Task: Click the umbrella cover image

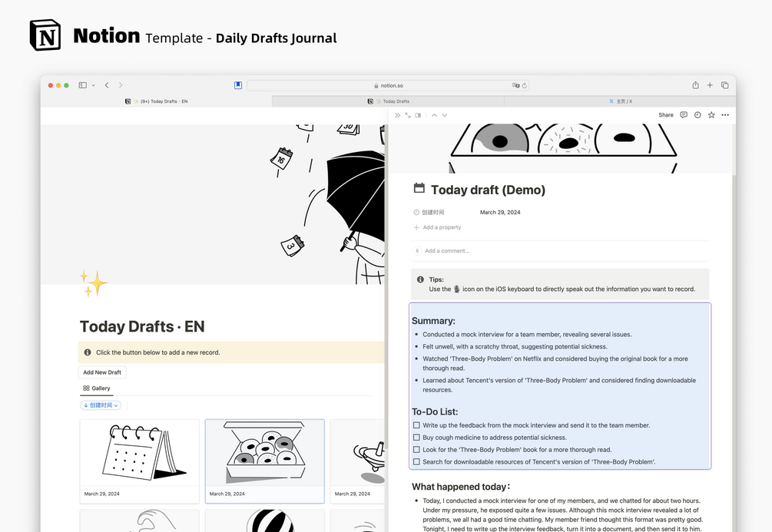Action: tap(213, 204)
